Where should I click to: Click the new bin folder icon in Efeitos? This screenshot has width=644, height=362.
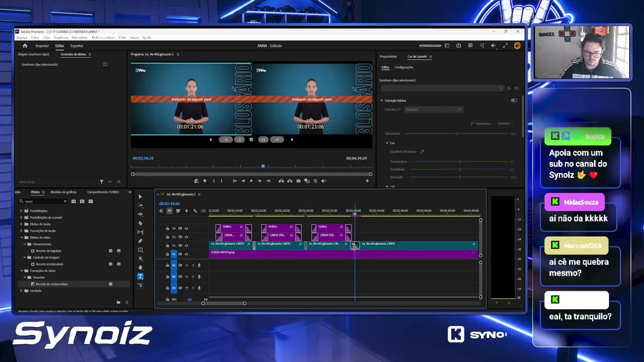118,302
